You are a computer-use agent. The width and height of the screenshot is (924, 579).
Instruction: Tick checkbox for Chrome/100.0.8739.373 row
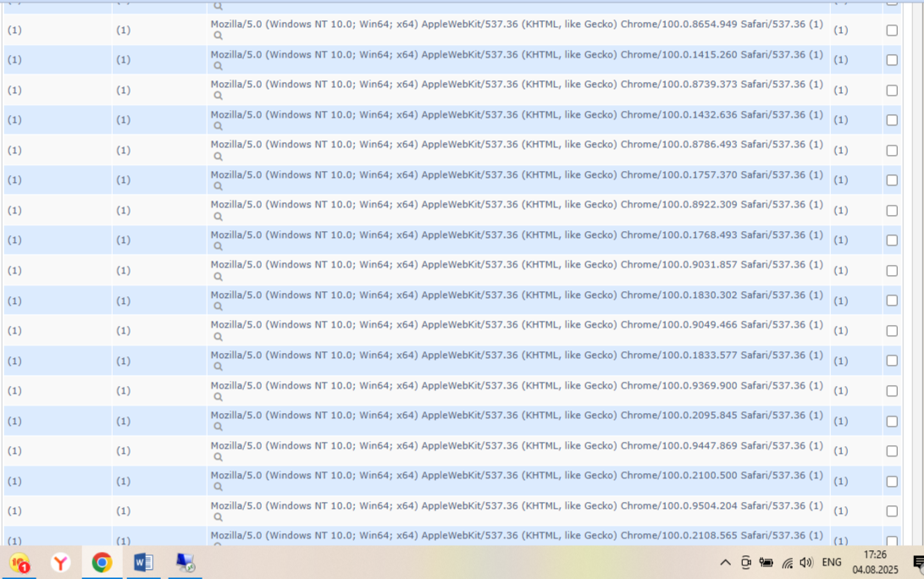892,90
